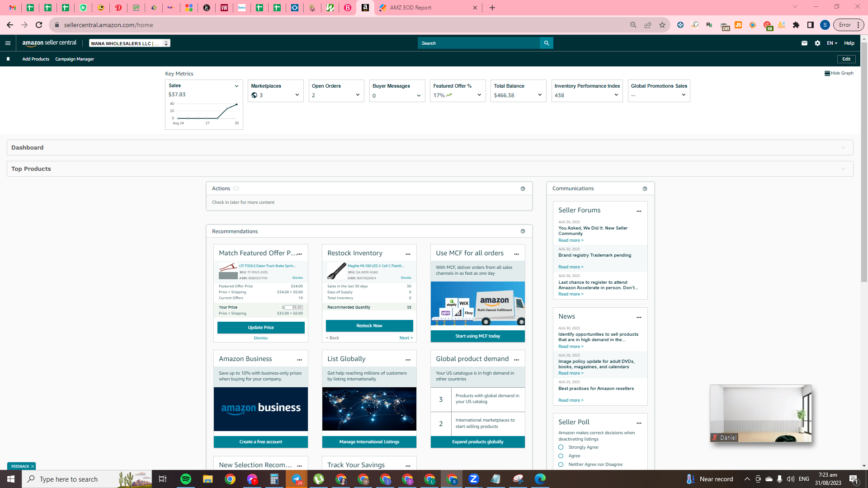
Task: Open the Actions panel help icon
Action: point(523,189)
